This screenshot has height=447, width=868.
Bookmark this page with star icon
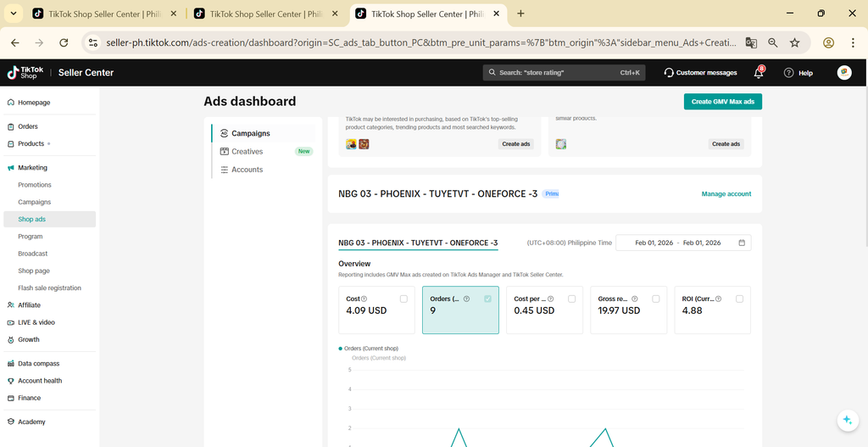(x=795, y=42)
